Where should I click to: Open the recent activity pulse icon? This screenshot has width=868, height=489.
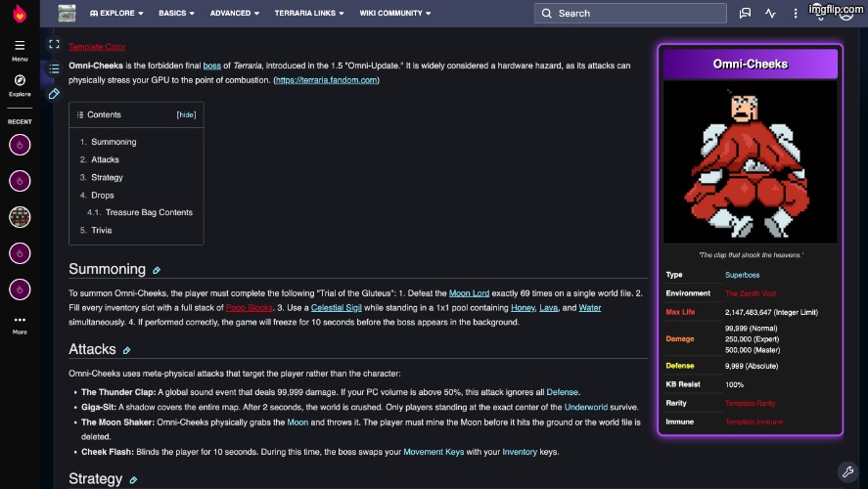[x=770, y=14]
